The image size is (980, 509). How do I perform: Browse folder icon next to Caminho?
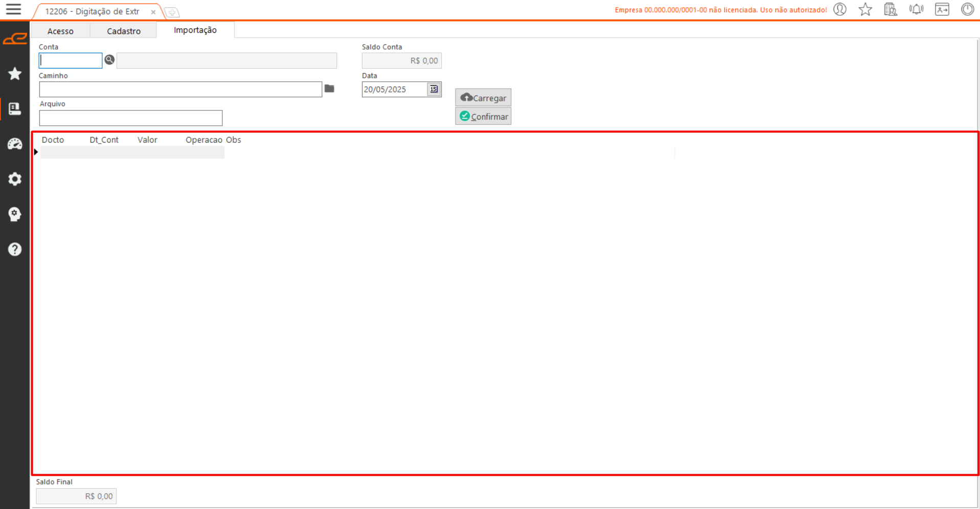pyautogui.click(x=329, y=89)
